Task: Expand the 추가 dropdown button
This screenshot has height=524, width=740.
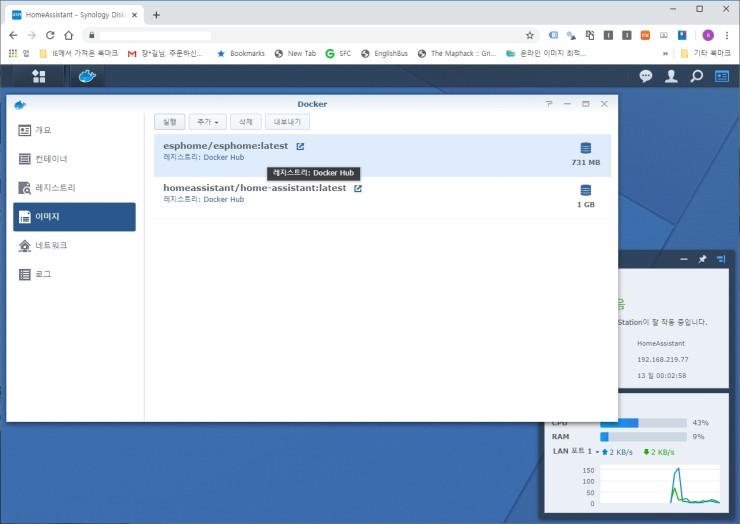Action: click(x=208, y=122)
